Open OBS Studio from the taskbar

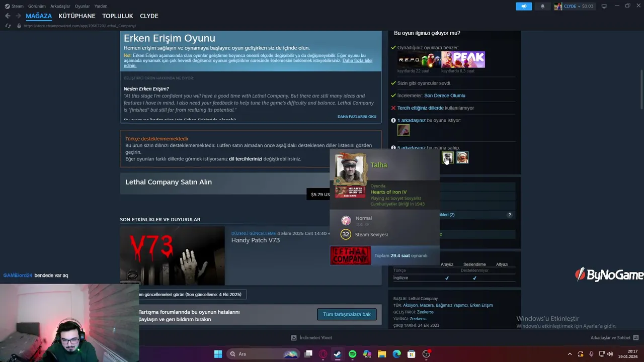coord(426,354)
